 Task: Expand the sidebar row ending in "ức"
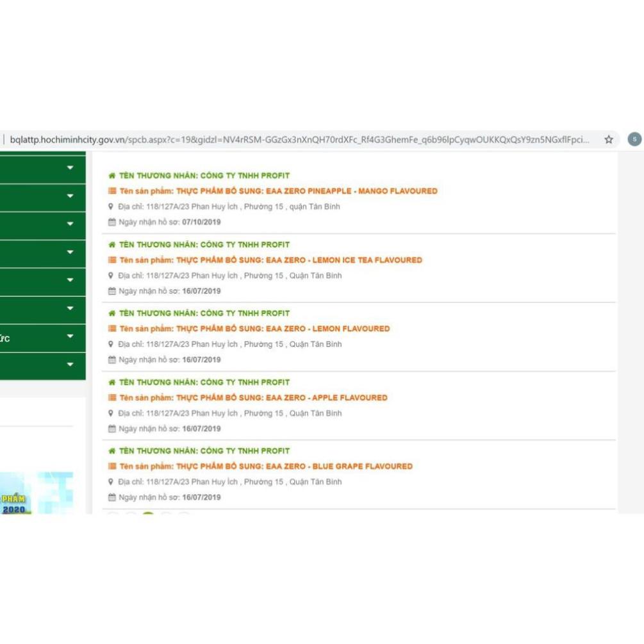point(70,337)
